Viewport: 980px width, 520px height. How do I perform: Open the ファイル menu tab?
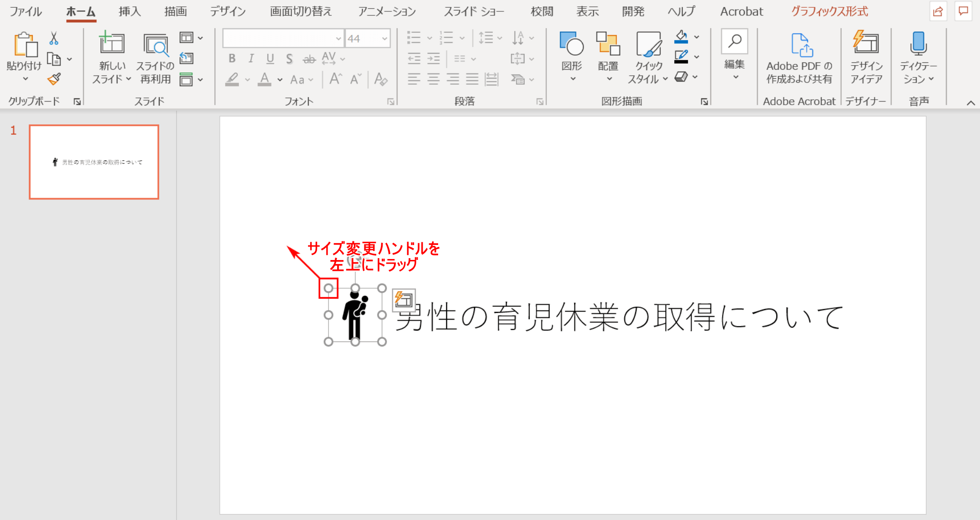[25, 11]
